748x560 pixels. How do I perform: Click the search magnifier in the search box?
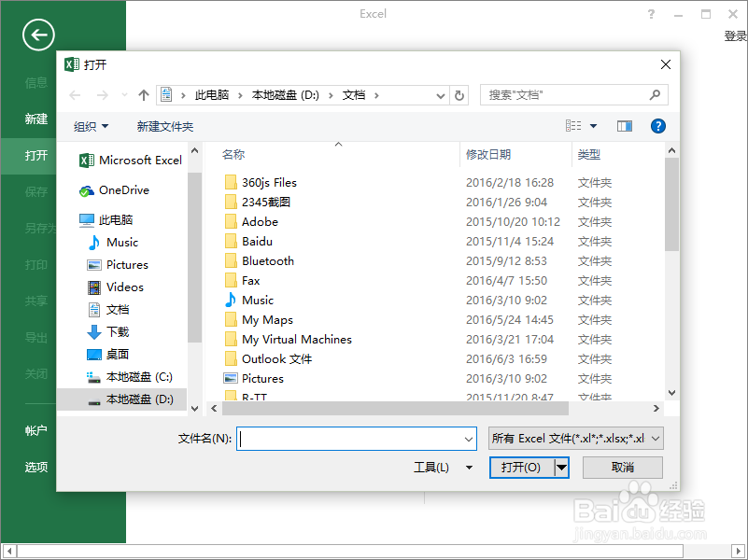click(654, 94)
